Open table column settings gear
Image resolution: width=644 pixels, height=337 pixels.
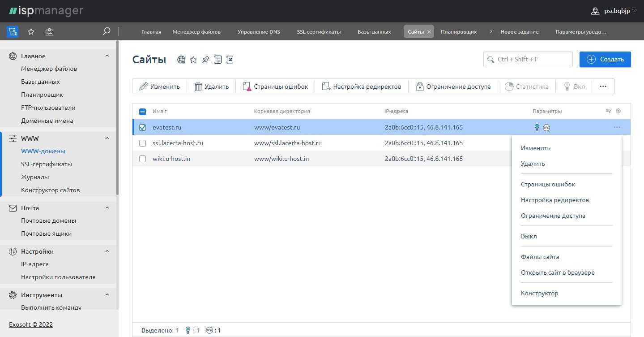click(618, 111)
